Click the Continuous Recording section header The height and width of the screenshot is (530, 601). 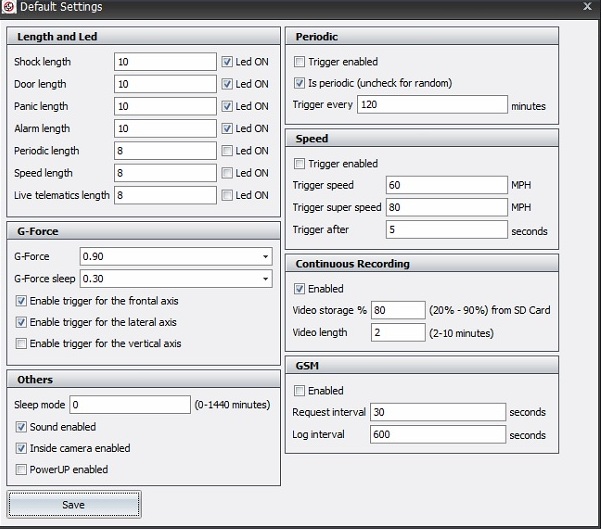(422, 264)
